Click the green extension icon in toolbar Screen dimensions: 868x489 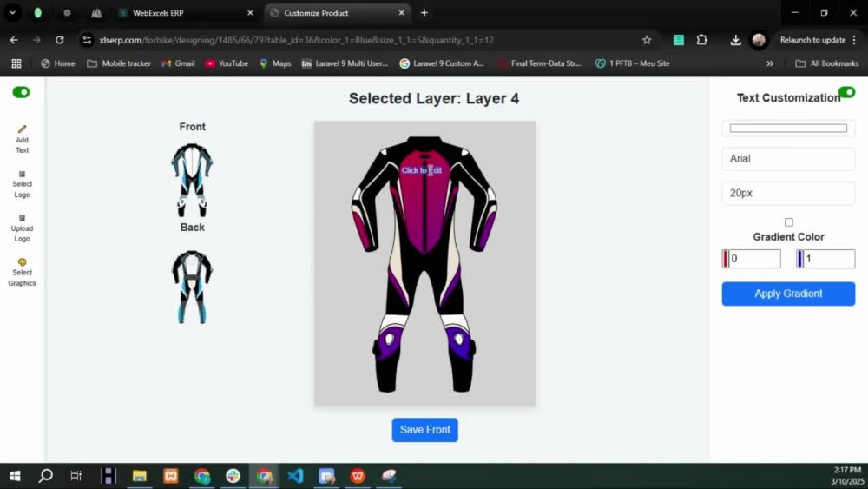tap(678, 40)
